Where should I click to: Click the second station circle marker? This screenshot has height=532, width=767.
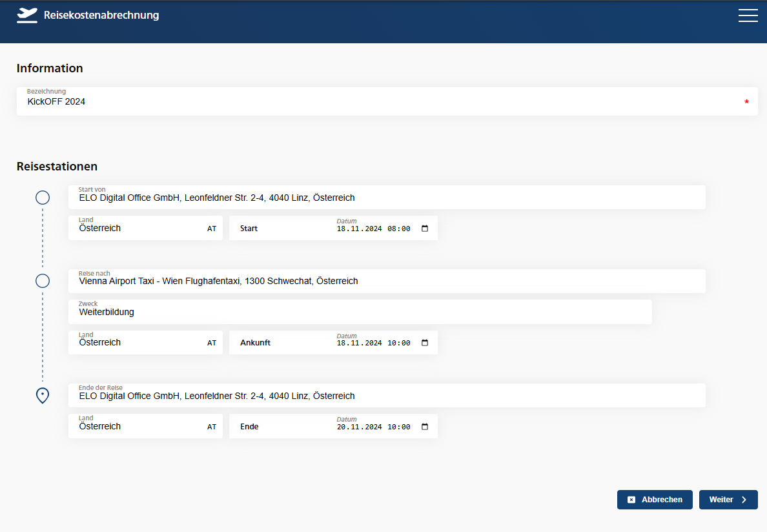[43, 281]
